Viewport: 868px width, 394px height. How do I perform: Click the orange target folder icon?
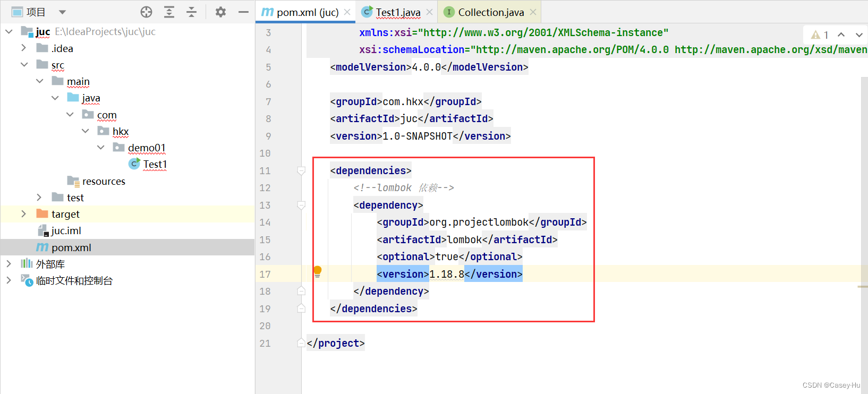pos(42,214)
